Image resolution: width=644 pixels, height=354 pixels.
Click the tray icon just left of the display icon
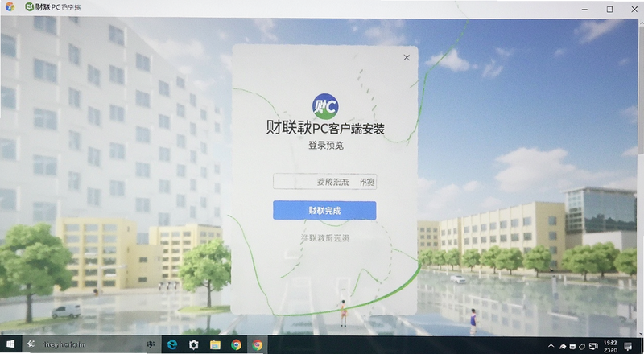(x=582, y=346)
